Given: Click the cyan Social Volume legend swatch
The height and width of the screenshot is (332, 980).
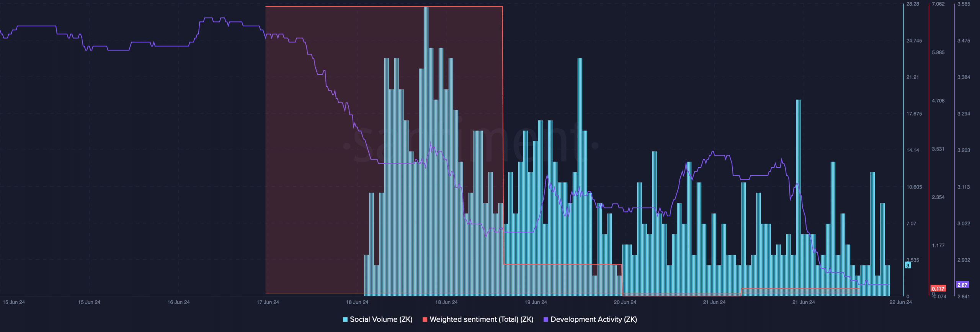Looking at the screenshot, I should 345,319.
